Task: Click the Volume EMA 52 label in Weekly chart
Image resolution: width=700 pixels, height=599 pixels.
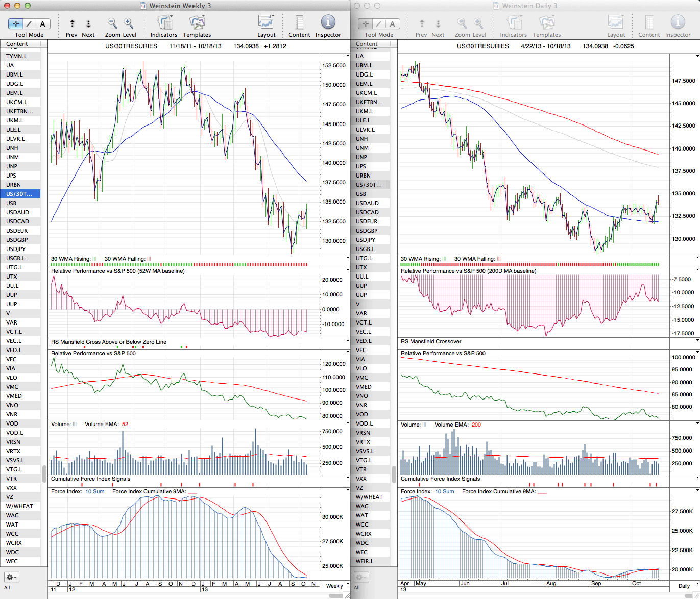Action: coord(106,424)
